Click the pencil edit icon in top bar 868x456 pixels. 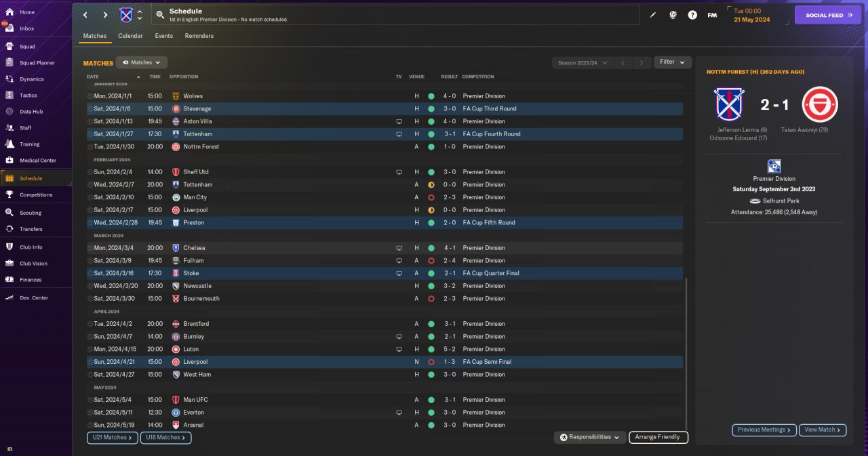pyautogui.click(x=653, y=15)
